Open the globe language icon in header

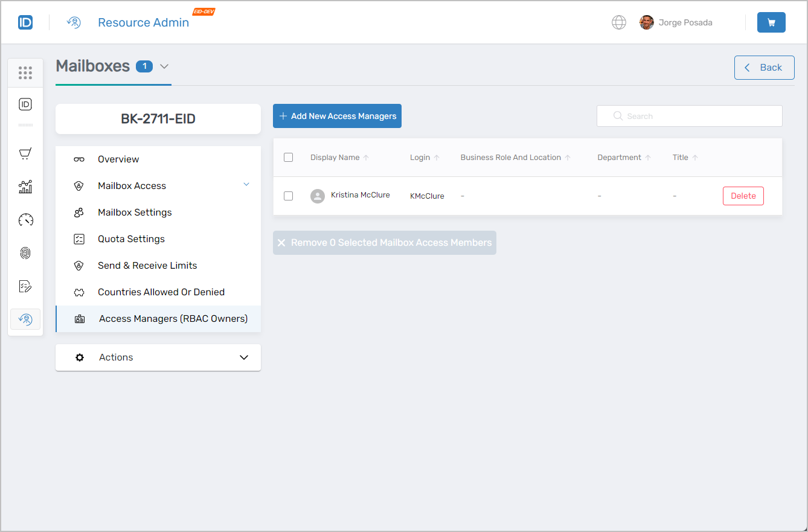[x=618, y=22]
